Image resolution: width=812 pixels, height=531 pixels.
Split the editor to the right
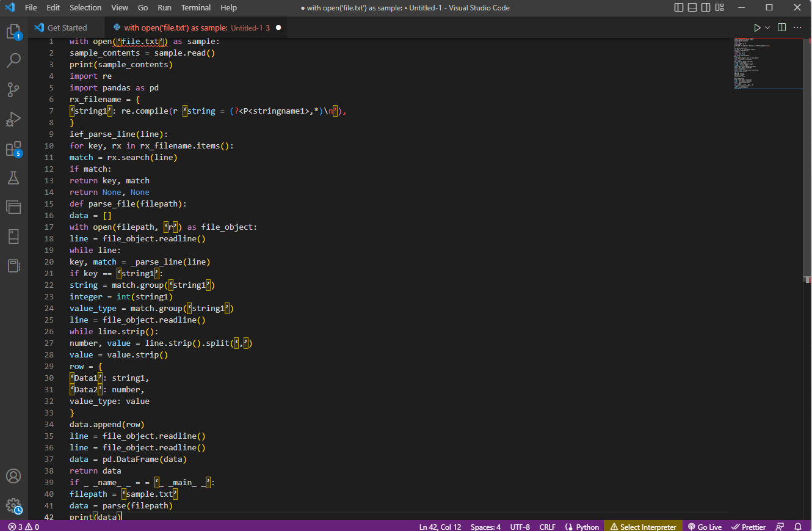[x=781, y=27]
